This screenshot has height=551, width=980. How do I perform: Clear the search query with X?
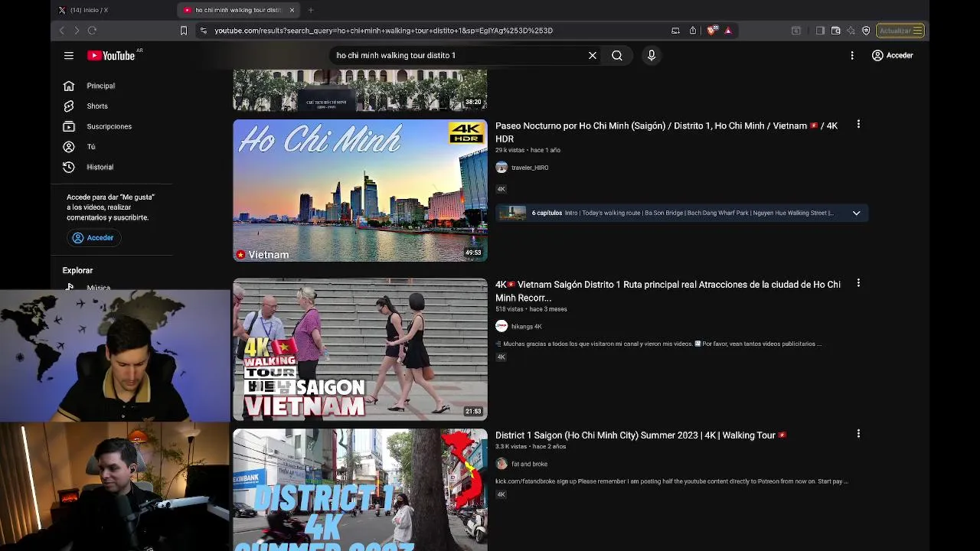(x=592, y=55)
